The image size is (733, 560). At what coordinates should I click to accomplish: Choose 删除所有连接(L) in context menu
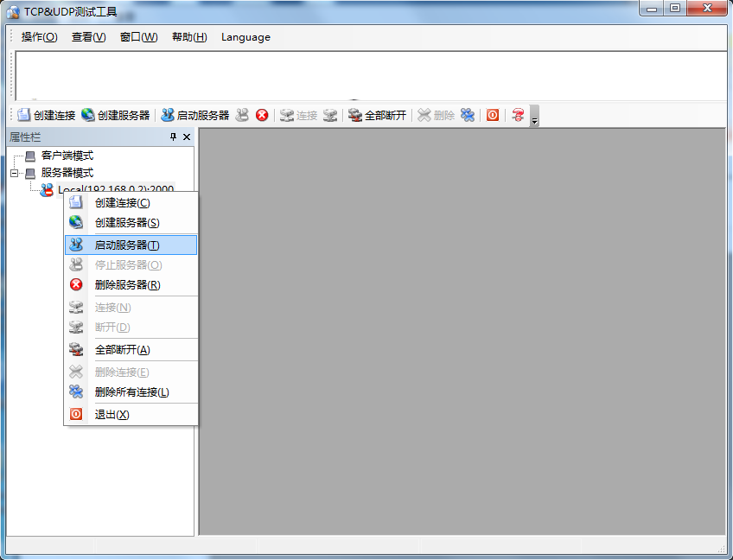[x=131, y=391]
